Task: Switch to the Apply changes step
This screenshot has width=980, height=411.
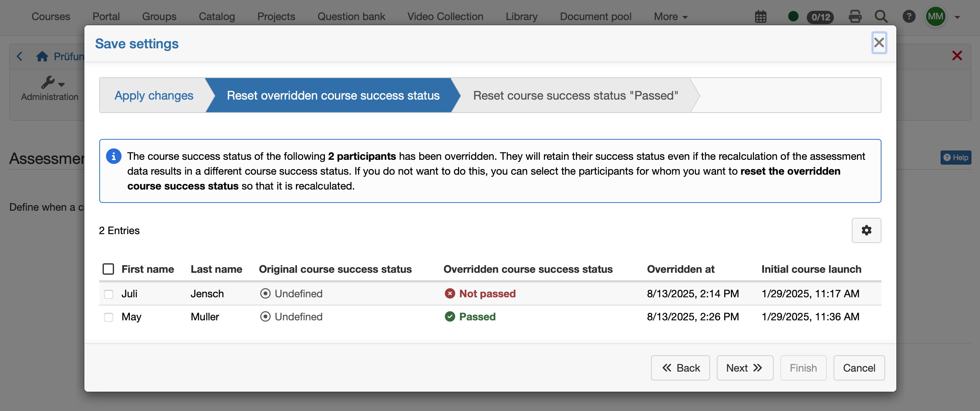Action: [x=154, y=96]
